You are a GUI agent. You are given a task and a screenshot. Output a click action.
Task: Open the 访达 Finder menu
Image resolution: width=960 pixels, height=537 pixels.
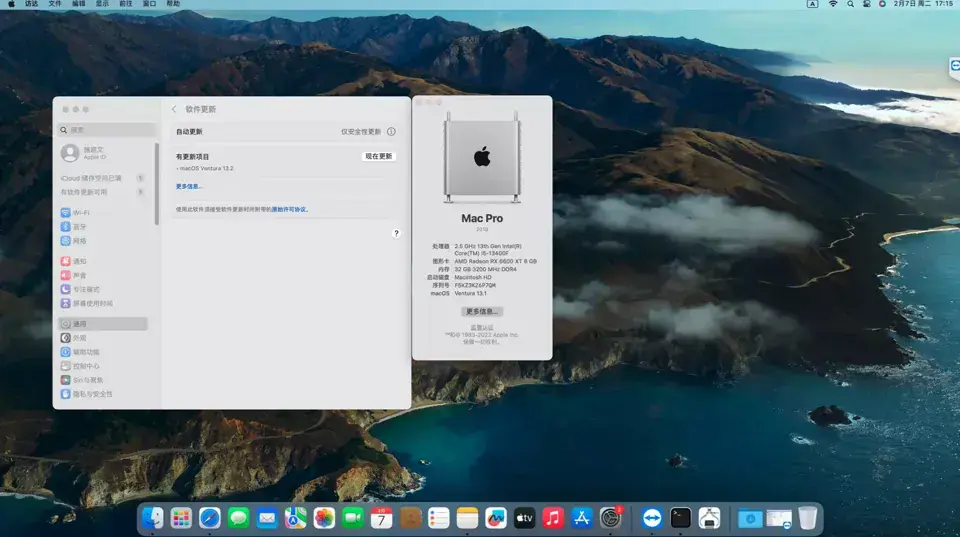(x=32, y=4)
